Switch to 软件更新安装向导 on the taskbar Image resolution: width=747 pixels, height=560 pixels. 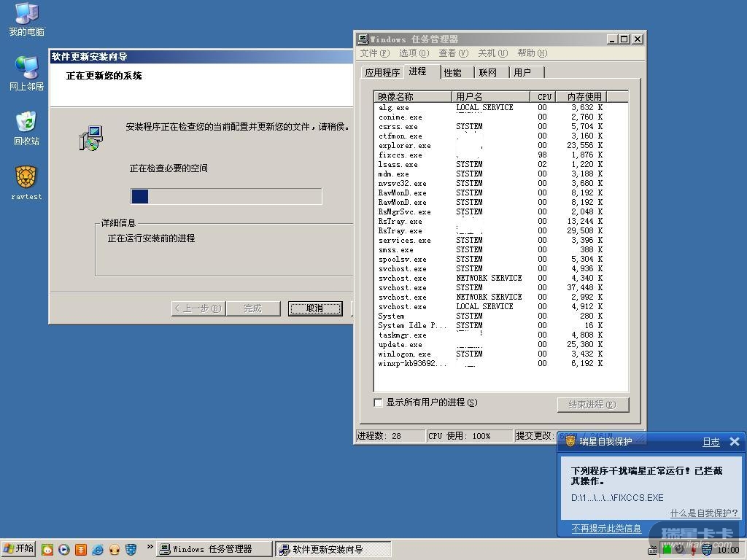(x=333, y=549)
